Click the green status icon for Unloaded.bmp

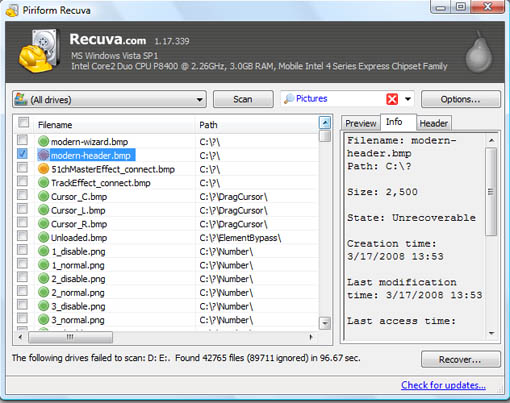click(x=43, y=237)
